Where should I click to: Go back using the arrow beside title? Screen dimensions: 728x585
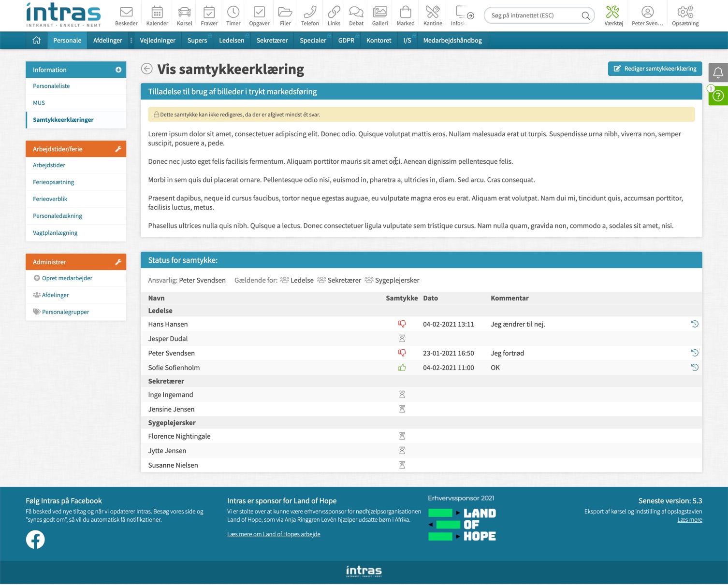coord(147,69)
